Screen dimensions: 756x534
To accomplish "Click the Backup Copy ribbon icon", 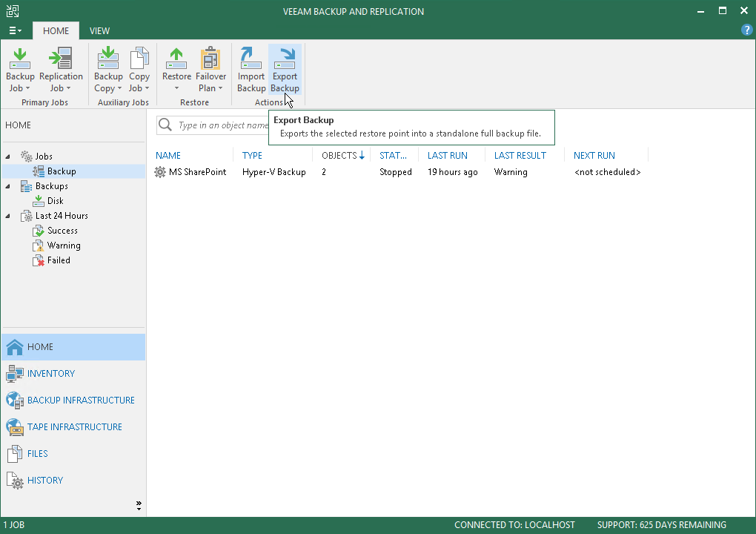I will [x=108, y=59].
